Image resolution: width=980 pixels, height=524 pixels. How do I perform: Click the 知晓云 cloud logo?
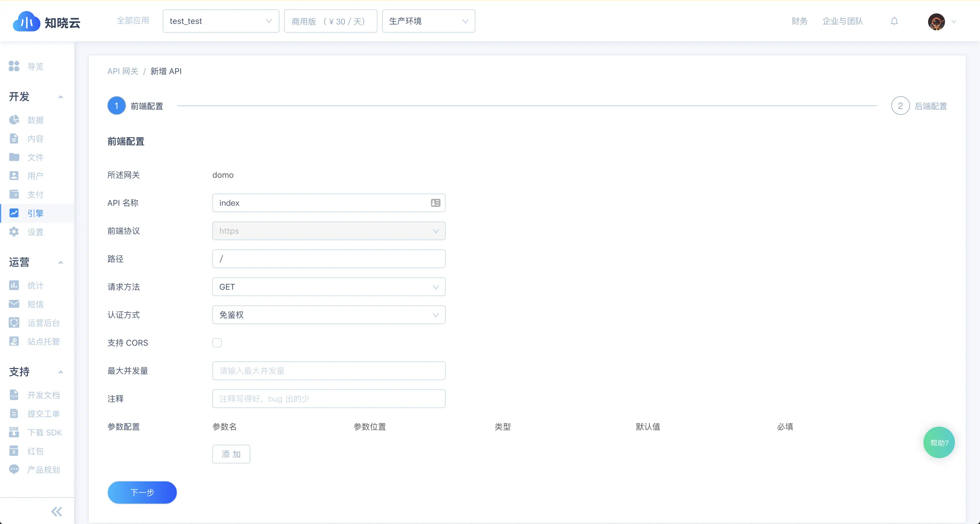(x=26, y=22)
